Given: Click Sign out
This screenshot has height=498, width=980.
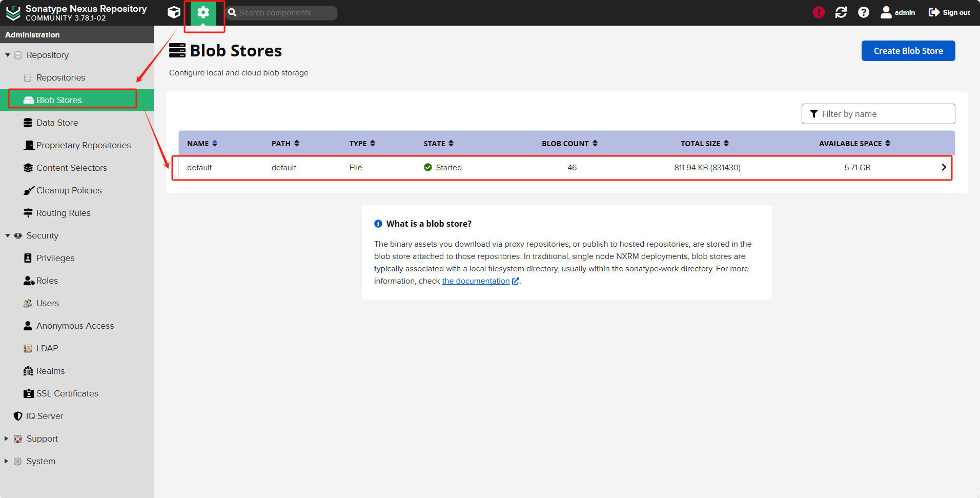Looking at the screenshot, I should pyautogui.click(x=949, y=12).
